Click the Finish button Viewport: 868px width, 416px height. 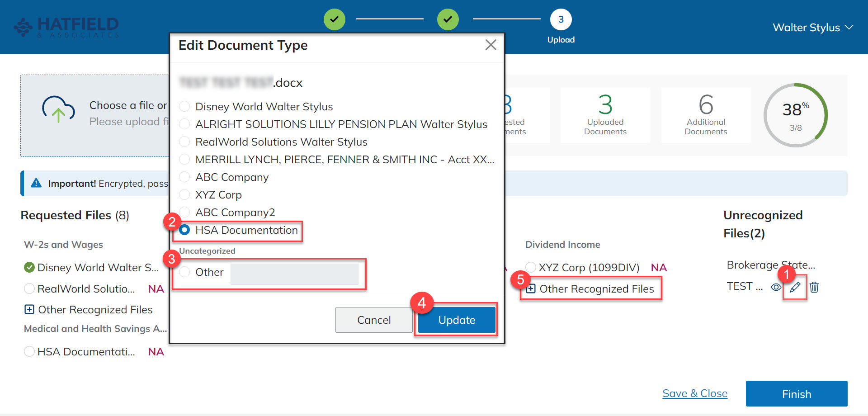(x=797, y=394)
